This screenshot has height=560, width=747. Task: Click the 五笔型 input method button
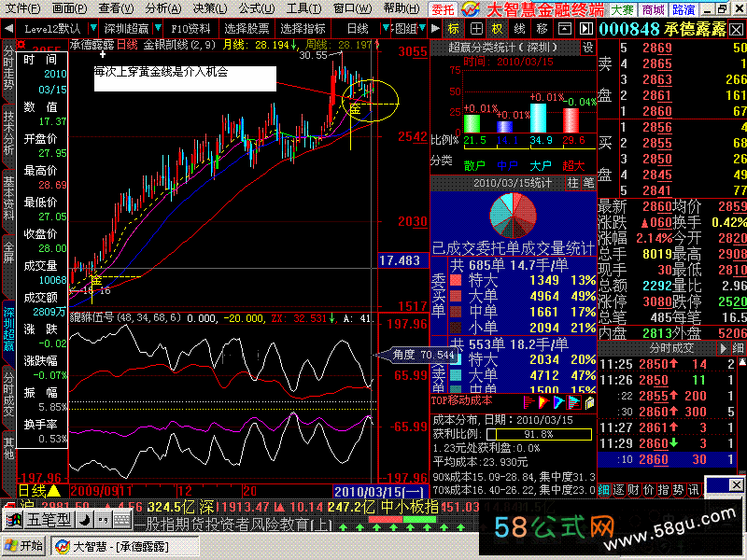(49, 520)
